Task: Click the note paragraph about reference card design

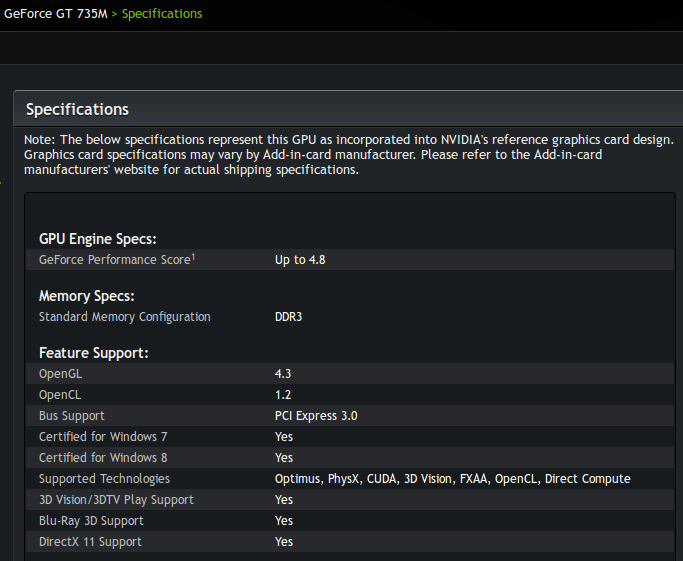Action: pos(348,155)
